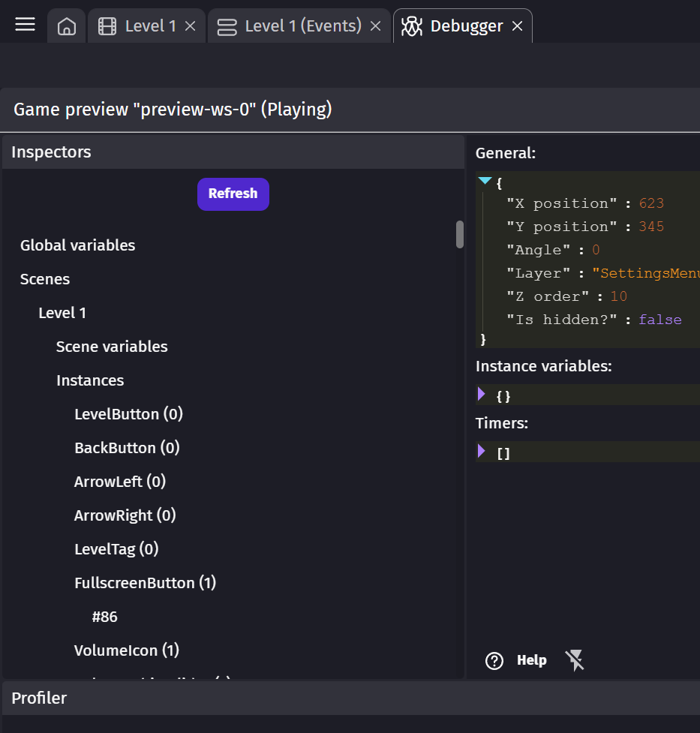Select instance #86 of FullscreenButton
Image resolution: width=700 pixels, height=733 pixels.
tap(105, 617)
